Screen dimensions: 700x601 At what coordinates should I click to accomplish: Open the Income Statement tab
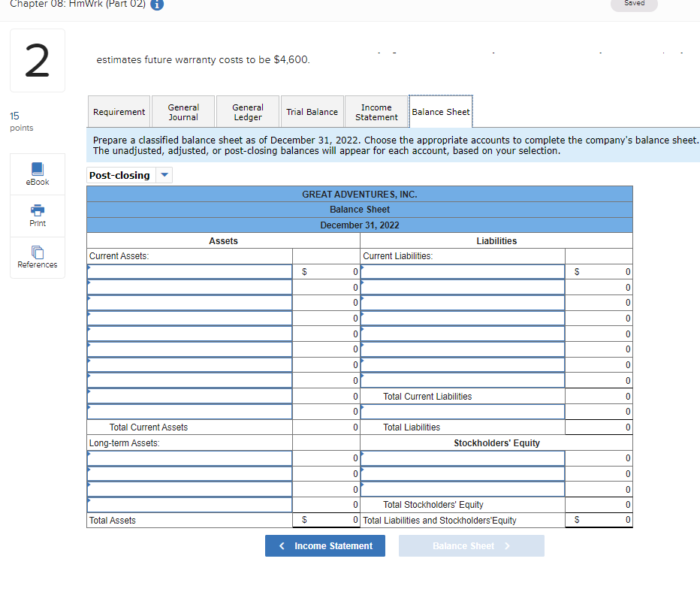(376, 112)
